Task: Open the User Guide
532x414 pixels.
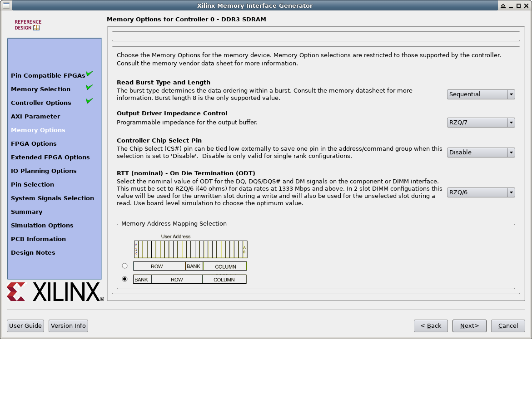Action: [25, 326]
